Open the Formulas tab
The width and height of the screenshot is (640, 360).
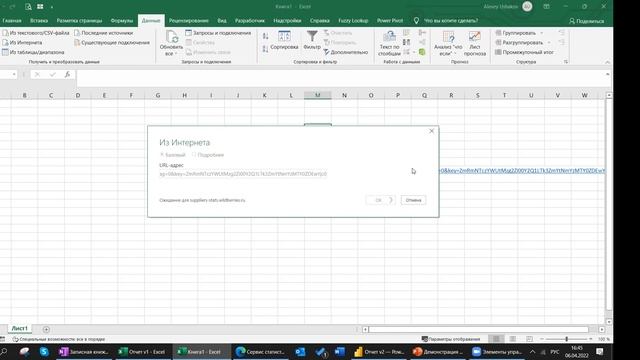[122, 20]
